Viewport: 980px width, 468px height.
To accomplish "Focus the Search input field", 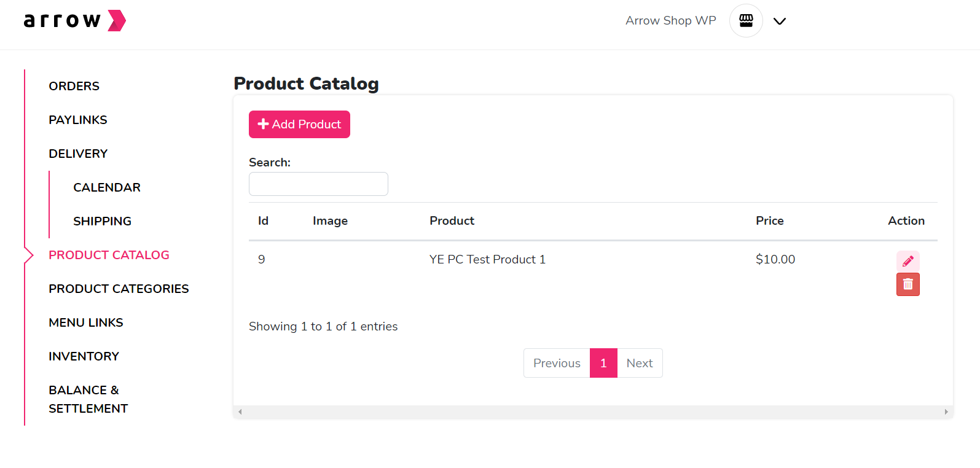I will pos(318,184).
